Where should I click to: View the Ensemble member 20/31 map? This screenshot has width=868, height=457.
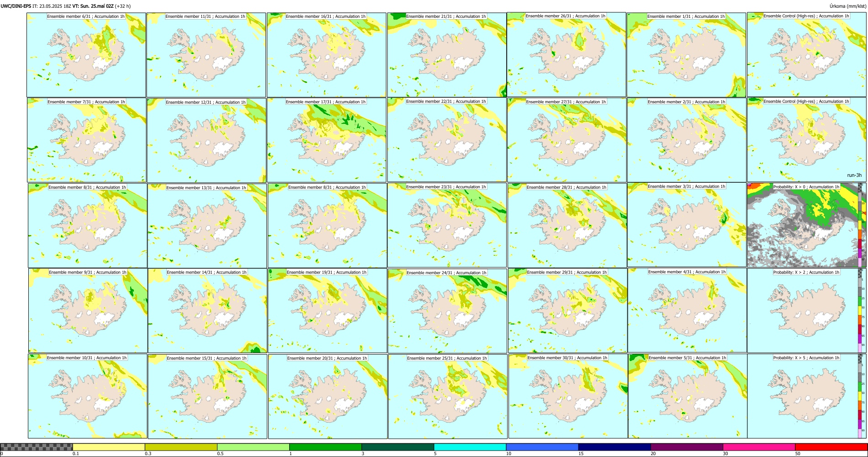[328, 396]
